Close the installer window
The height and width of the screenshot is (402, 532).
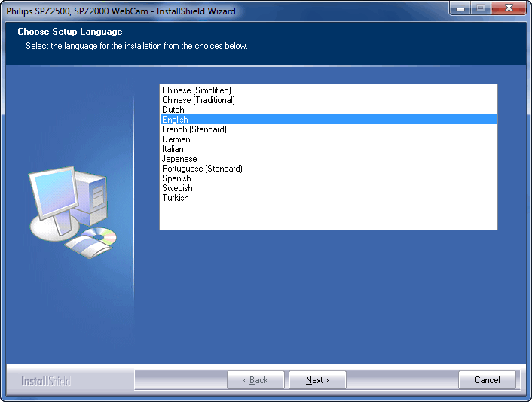pyautogui.click(x=508, y=8)
